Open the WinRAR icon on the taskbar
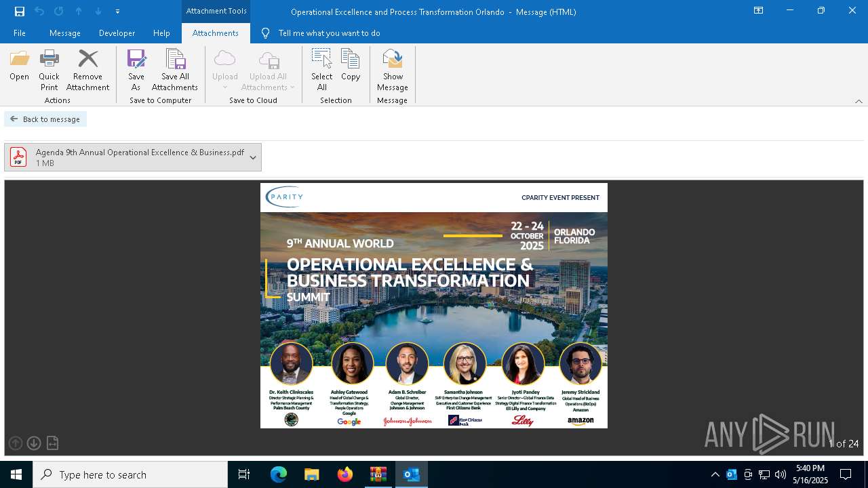The image size is (868, 488). pyautogui.click(x=378, y=474)
